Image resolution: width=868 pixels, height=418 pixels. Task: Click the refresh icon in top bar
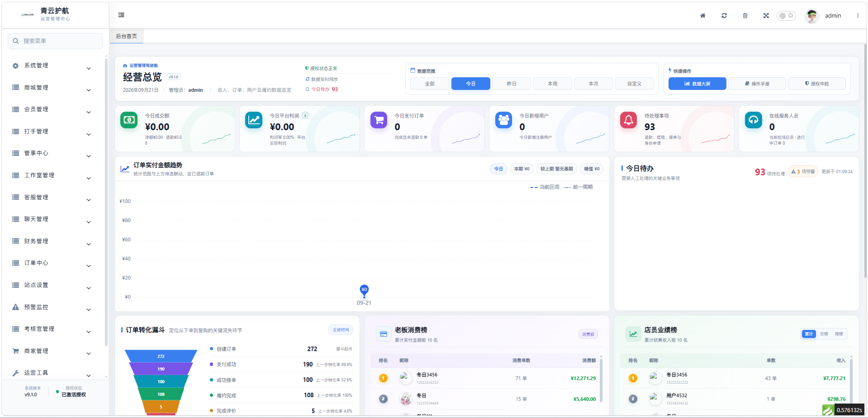tap(724, 15)
